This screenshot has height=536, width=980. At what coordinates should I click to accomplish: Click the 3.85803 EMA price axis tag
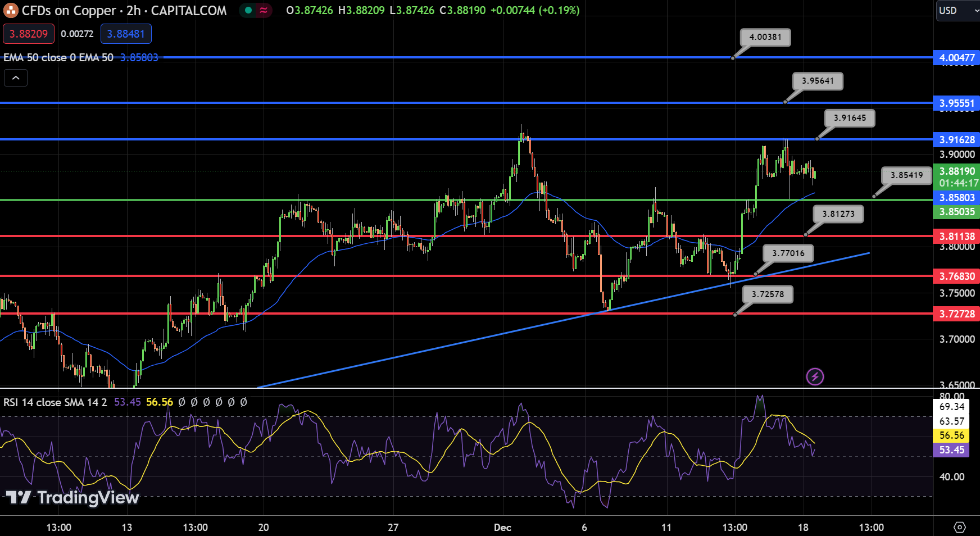coord(957,198)
